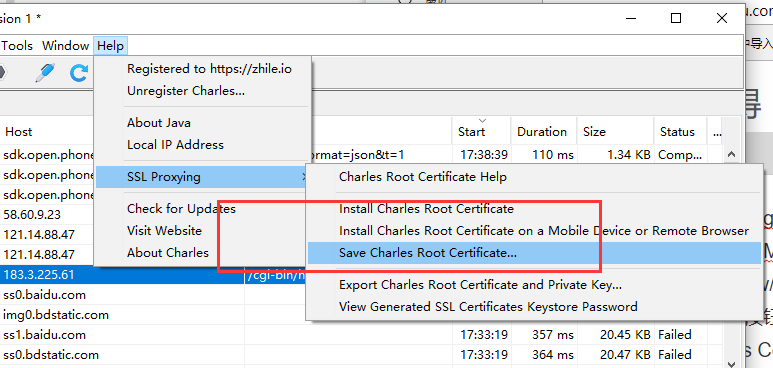773x368 pixels.
Task: Open the Tools menu
Action: point(17,46)
